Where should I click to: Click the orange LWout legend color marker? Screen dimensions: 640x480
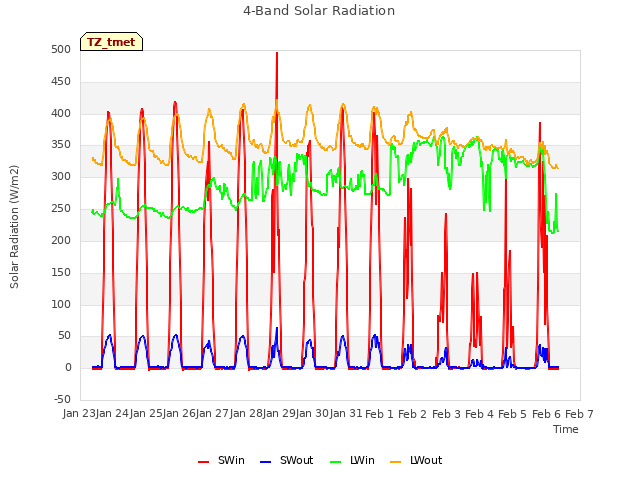click(x=396, y=462)
